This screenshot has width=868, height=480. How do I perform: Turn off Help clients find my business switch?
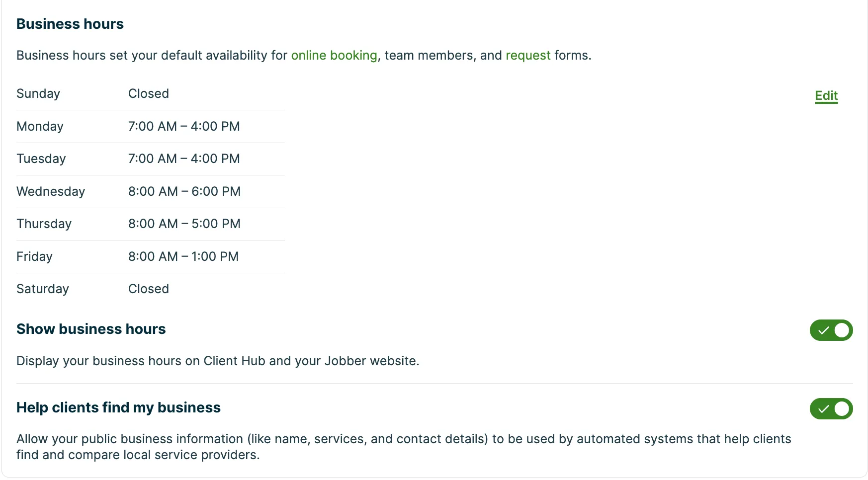point(831,408)
